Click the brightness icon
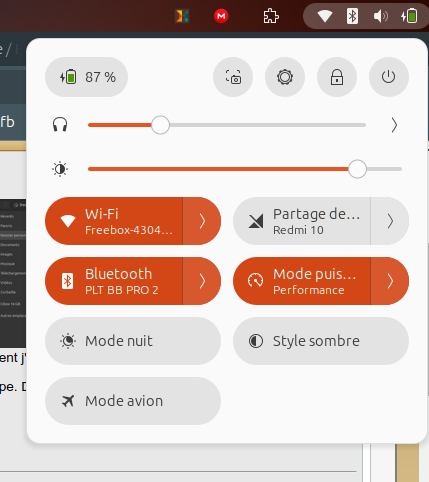Screen dimensions: 429x482 click(x=60, y=169)
